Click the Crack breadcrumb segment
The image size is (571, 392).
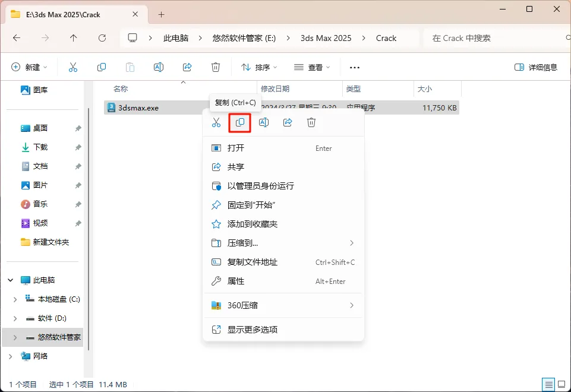coord(386,38)
